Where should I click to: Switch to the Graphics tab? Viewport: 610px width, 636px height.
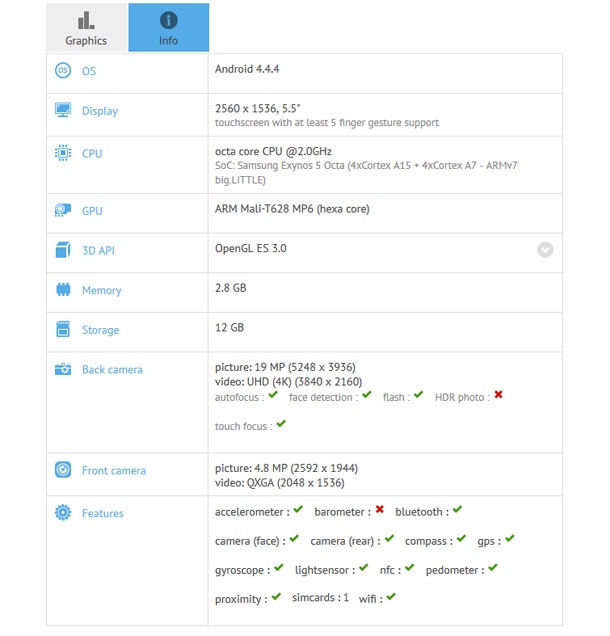87,27
